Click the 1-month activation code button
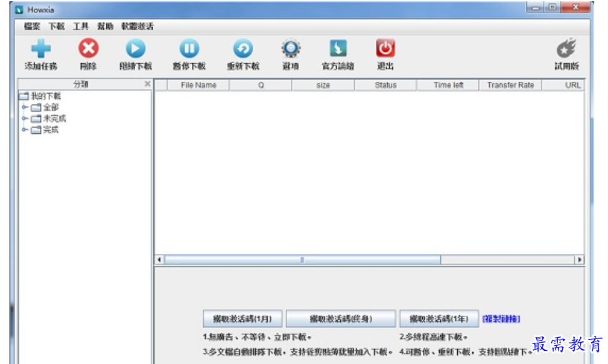608x364 pixels. (x=242, y=318)
